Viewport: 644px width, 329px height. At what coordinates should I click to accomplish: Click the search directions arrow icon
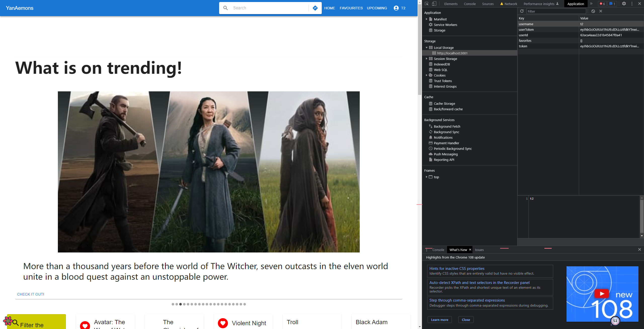(x=315, y=8)
